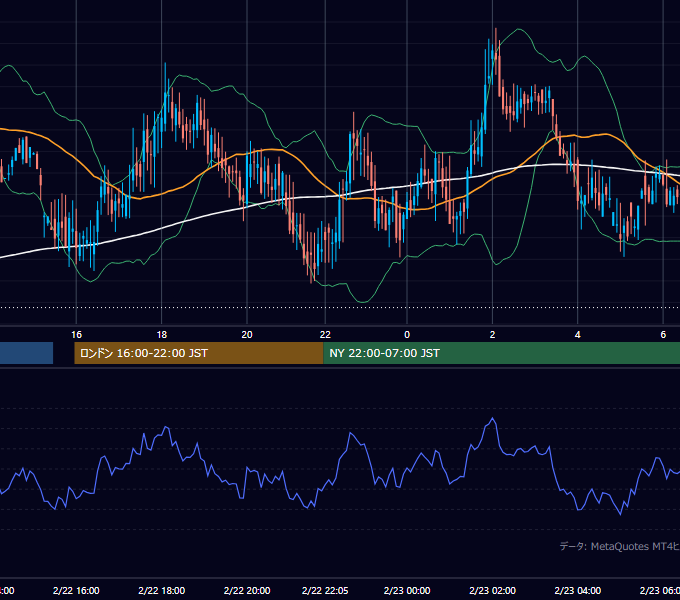The height and width of the screenshot is (600, 680).
Task: Click the upper time axis label 0
Action: point(407,335)
